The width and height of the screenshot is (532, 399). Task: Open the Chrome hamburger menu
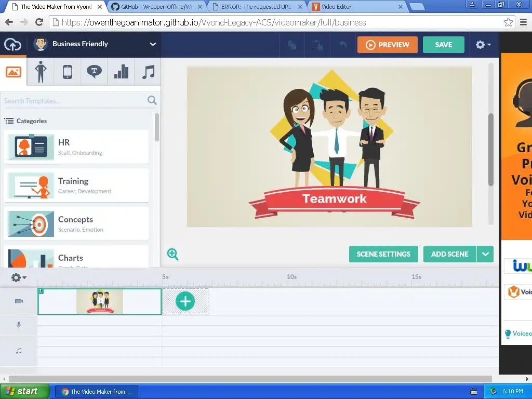[524, 22]
